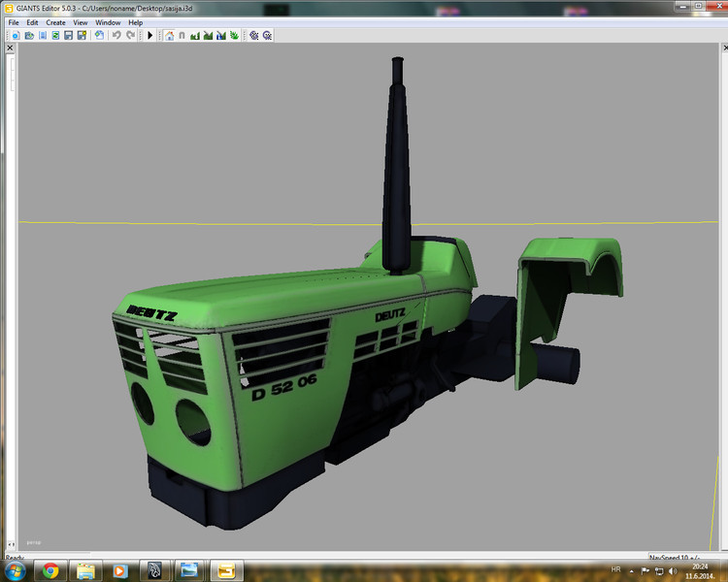Open the Create menu
This screenshot has width=728, height=582.
click(55, 22)
